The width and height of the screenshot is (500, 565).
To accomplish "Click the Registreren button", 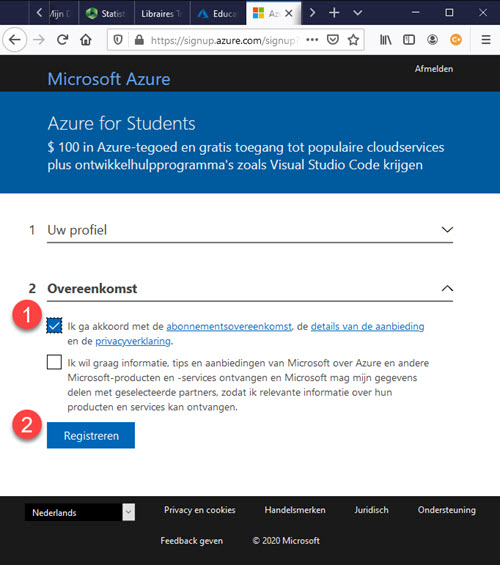I will tap(91, 435).
